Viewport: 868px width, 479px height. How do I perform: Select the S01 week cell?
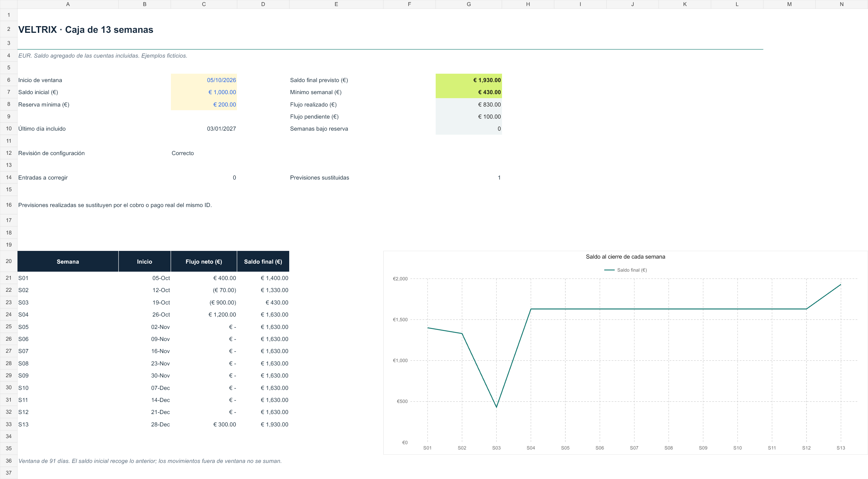coord(68,278)
